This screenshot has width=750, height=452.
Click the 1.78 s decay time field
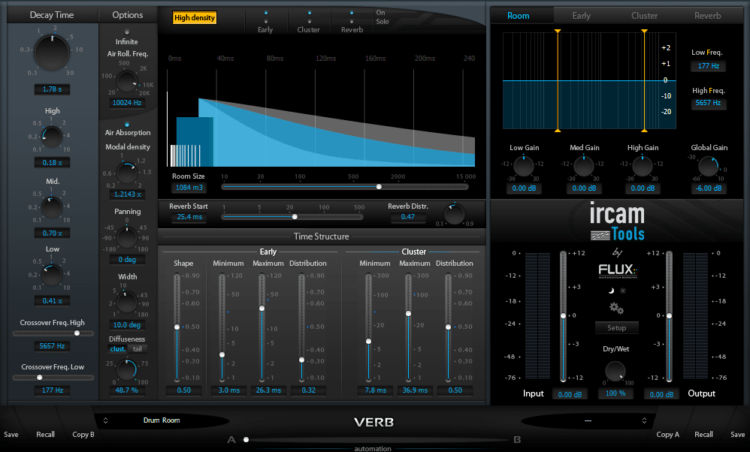pos(52,89)
